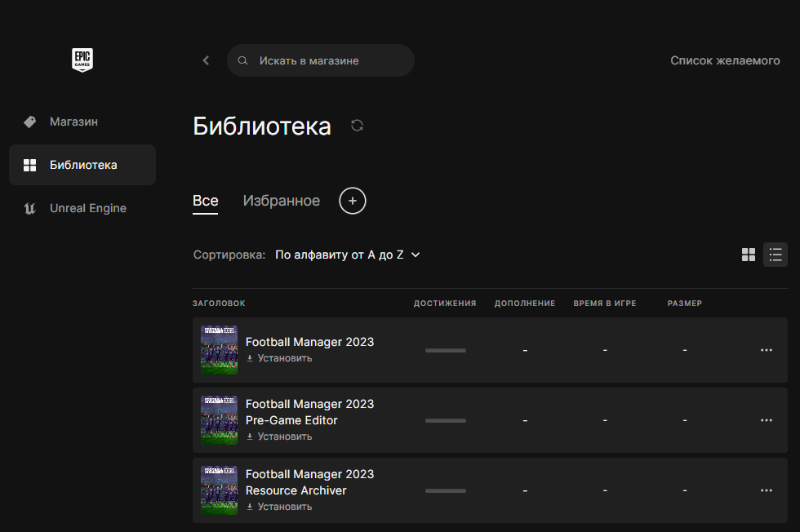
Task: Install the Pre-Game Editor
Action: click(x=279, y=437)
